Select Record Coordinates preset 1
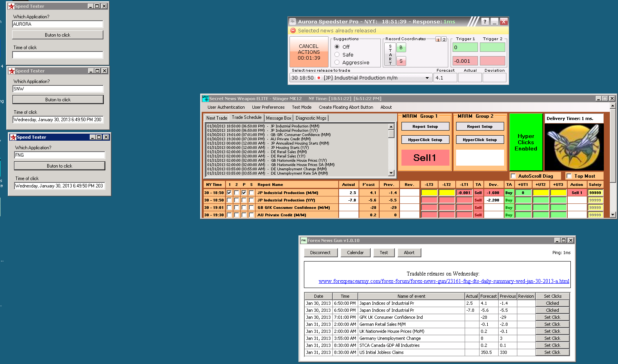The height and width of the screenshot is (364, 618). pyautogui.click(x=438, y=39)
